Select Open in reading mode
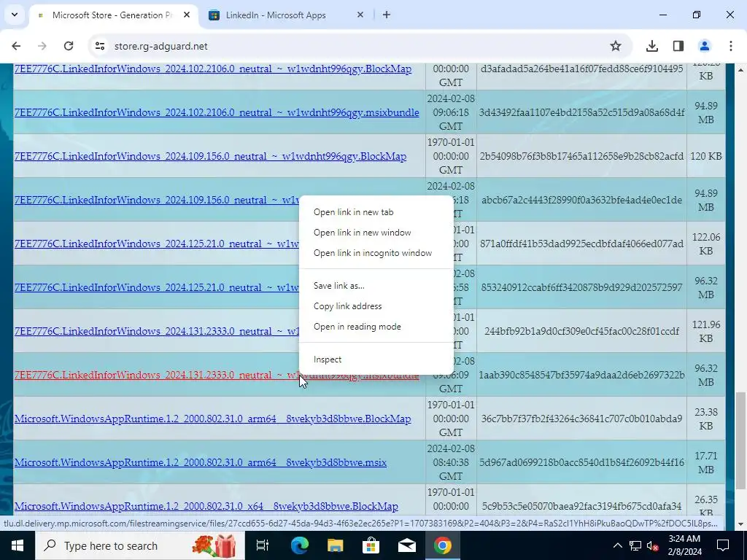The width and height of the screenshot is (747, 560). (357, 327)
